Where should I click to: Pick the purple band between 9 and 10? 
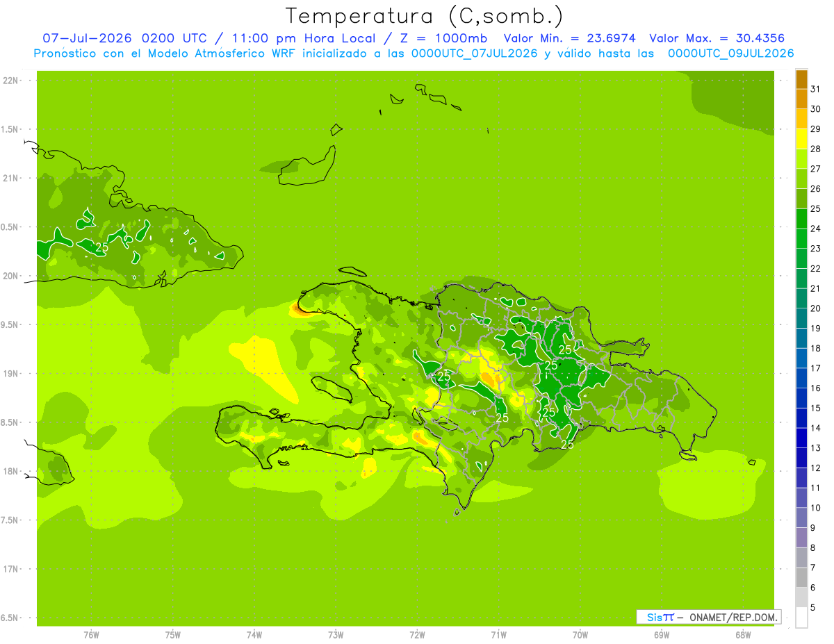coord(801,518)
